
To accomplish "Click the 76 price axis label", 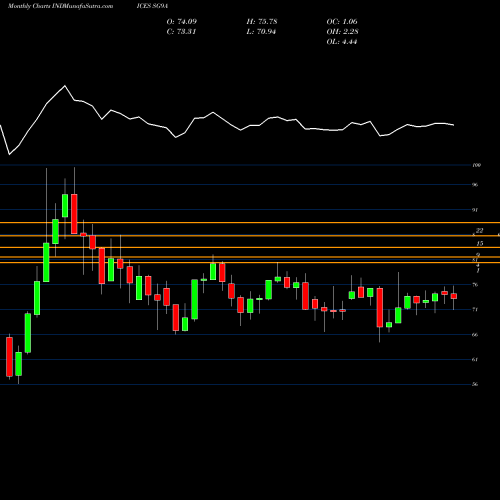I will pos(475,285).
